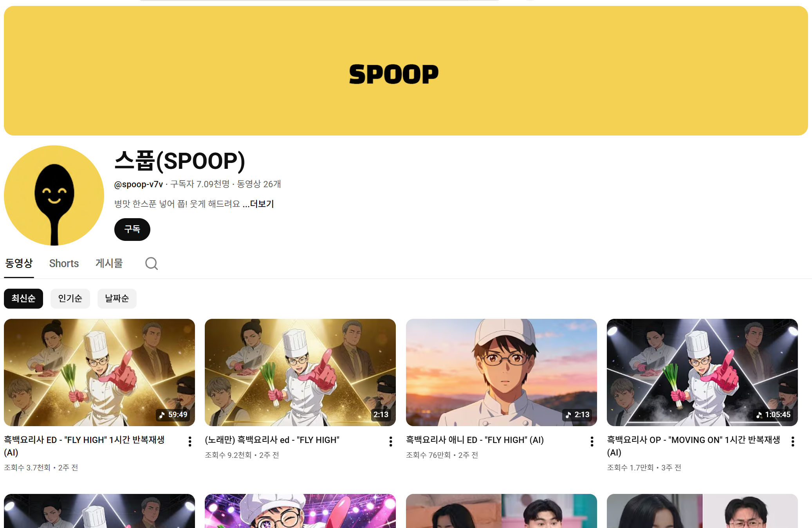Click the SPOOP spoon channel avatar
The height and width of the screenshot is (528, 812).
point(54,195)
